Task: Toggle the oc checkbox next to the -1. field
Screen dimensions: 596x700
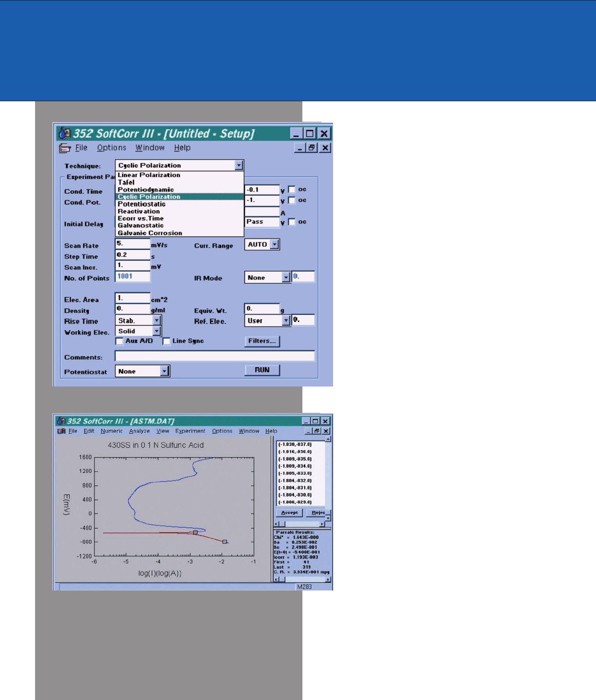Action: pyautogui.click(x=292, y=200)
